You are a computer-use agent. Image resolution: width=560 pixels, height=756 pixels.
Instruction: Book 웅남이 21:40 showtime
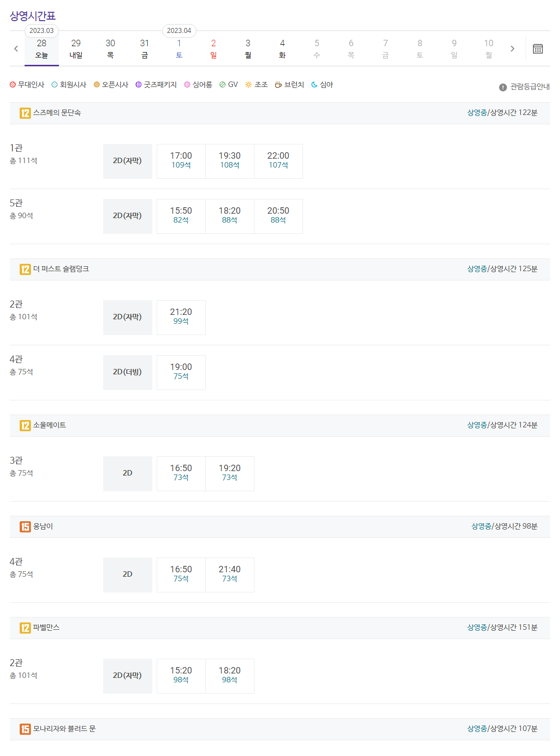230,575
